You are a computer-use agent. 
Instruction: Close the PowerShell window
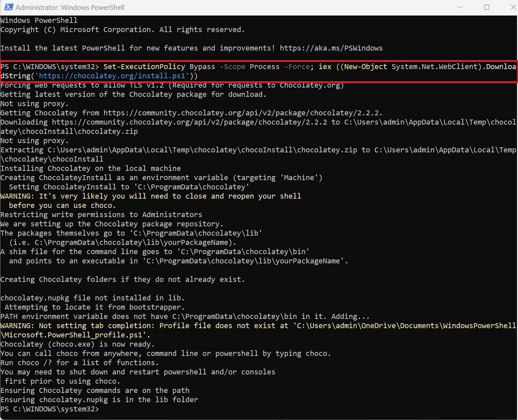513,7
